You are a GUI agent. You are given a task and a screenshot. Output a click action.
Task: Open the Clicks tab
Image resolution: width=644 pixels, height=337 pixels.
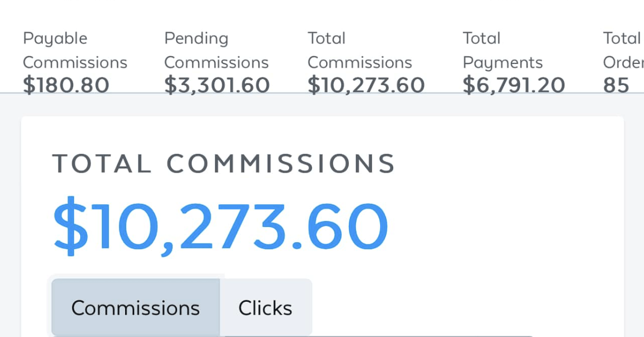point(265,308)
